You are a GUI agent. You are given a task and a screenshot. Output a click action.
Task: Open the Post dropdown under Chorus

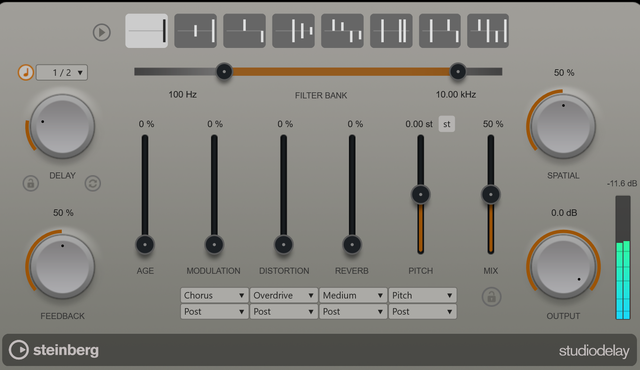214,312
